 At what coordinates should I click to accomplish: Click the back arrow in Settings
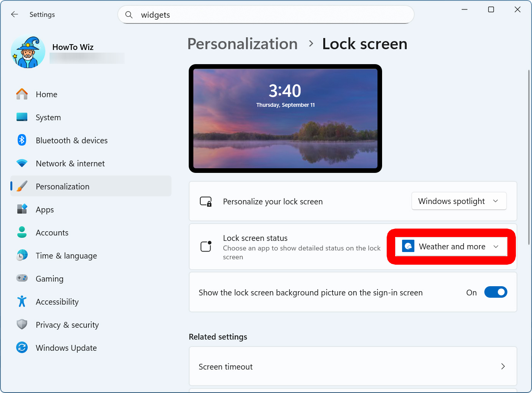15,15
